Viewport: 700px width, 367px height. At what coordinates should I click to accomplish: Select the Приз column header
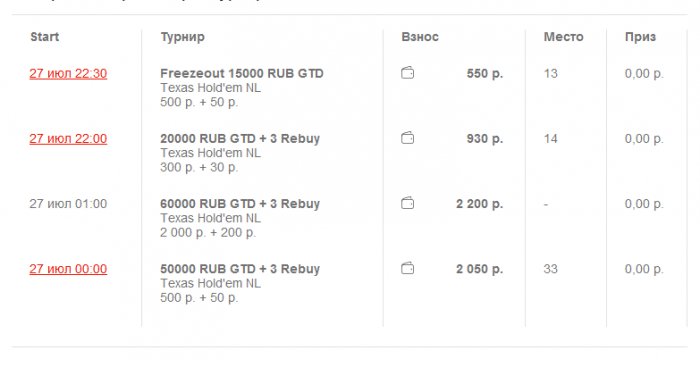tap(640, 37)
